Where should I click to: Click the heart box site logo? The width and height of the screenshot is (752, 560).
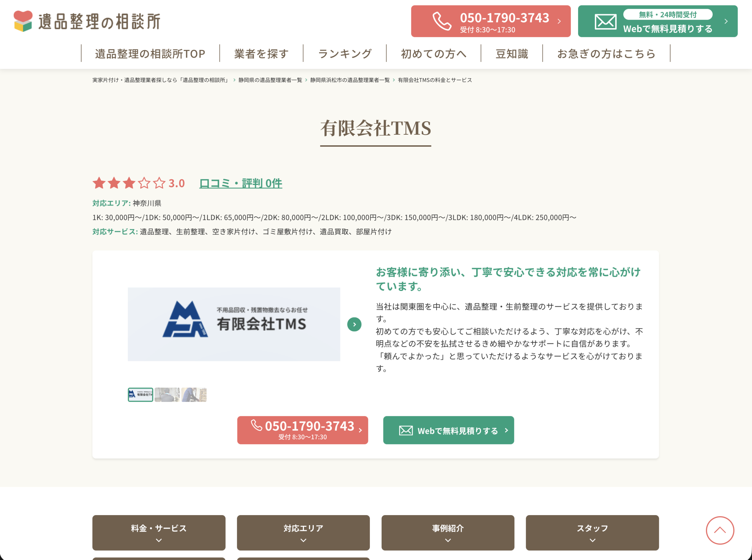[x=23, y=21]
